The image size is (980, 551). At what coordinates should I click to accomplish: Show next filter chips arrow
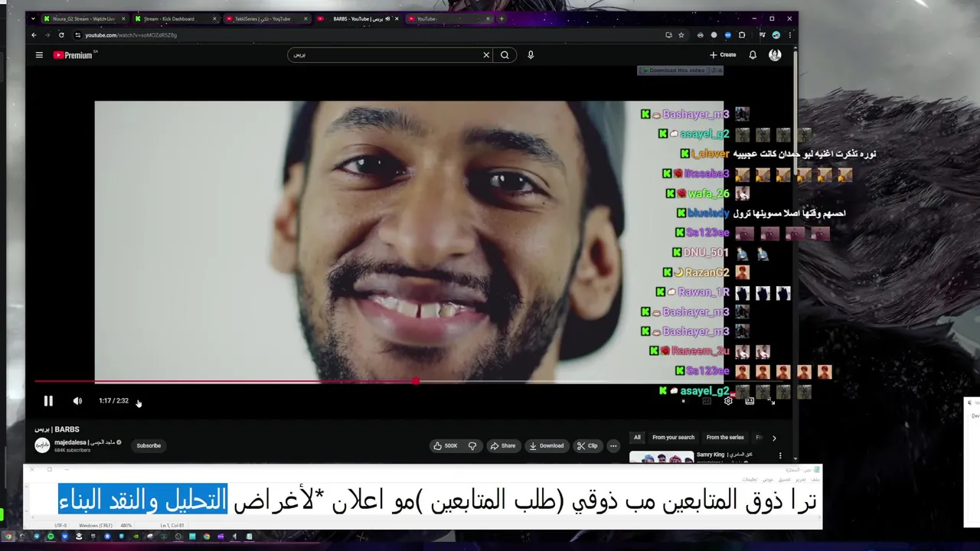click(x=774, y=438)
